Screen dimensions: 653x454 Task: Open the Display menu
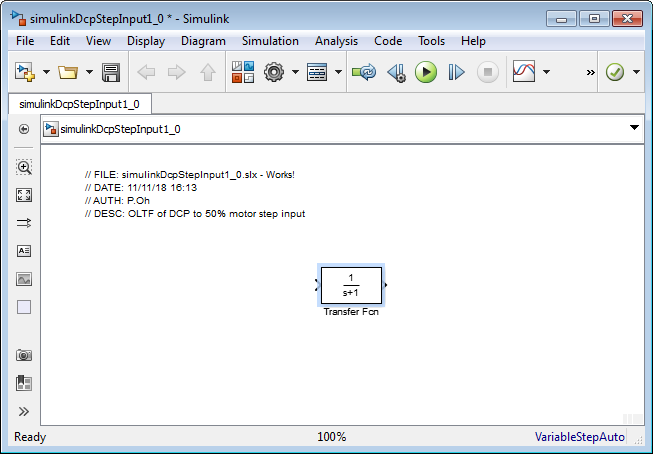pyautogui.click(x=146, y=41)
